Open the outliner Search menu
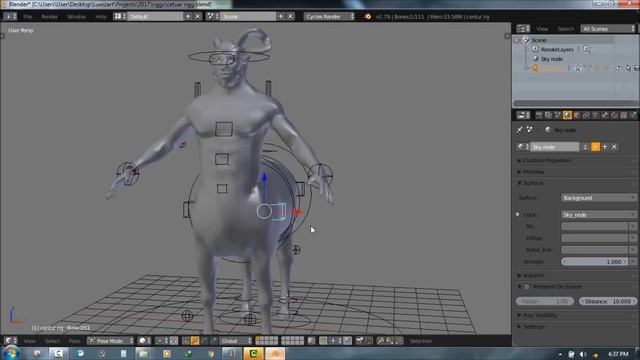 tap(566, 29)
